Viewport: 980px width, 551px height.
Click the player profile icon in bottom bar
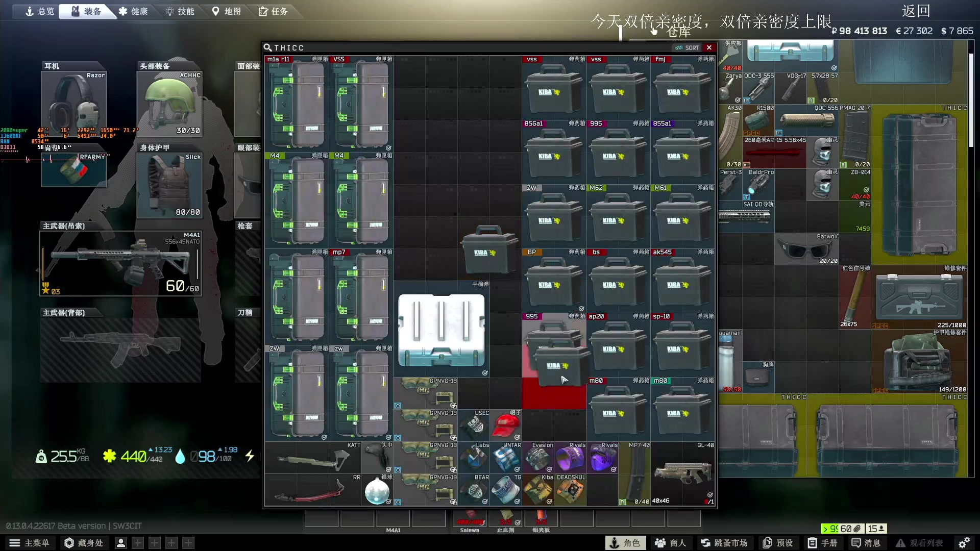pos(121,543)
